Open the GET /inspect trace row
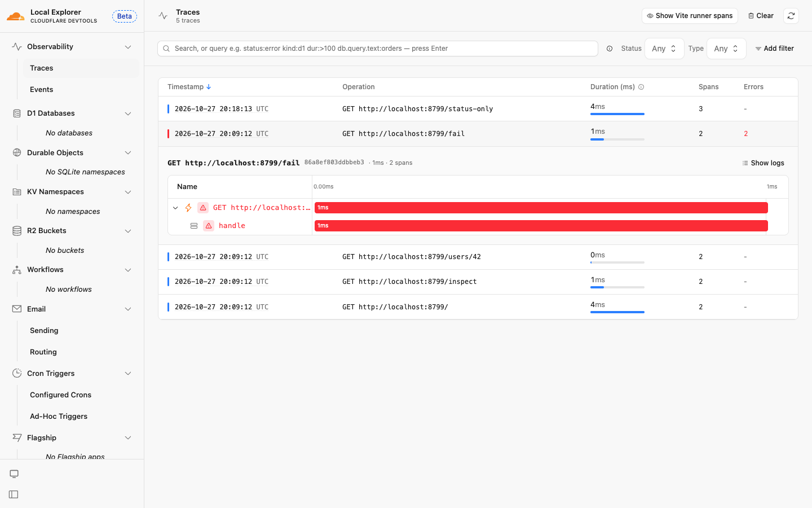 coord(478,282)
